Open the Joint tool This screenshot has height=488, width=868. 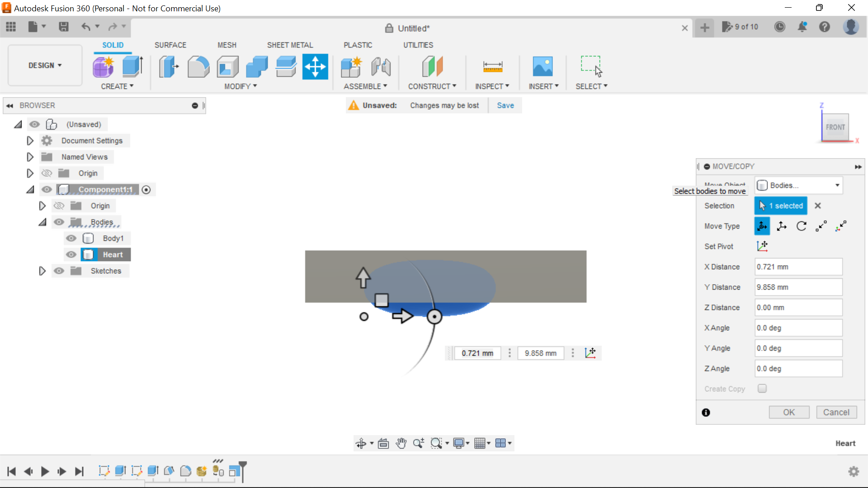[x=380, y=66]
